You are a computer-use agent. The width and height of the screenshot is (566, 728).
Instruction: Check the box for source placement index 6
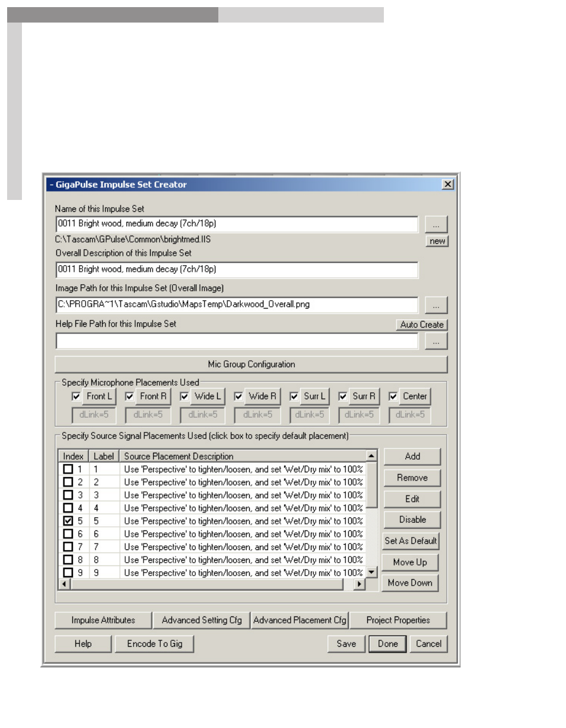click(68, 534)
